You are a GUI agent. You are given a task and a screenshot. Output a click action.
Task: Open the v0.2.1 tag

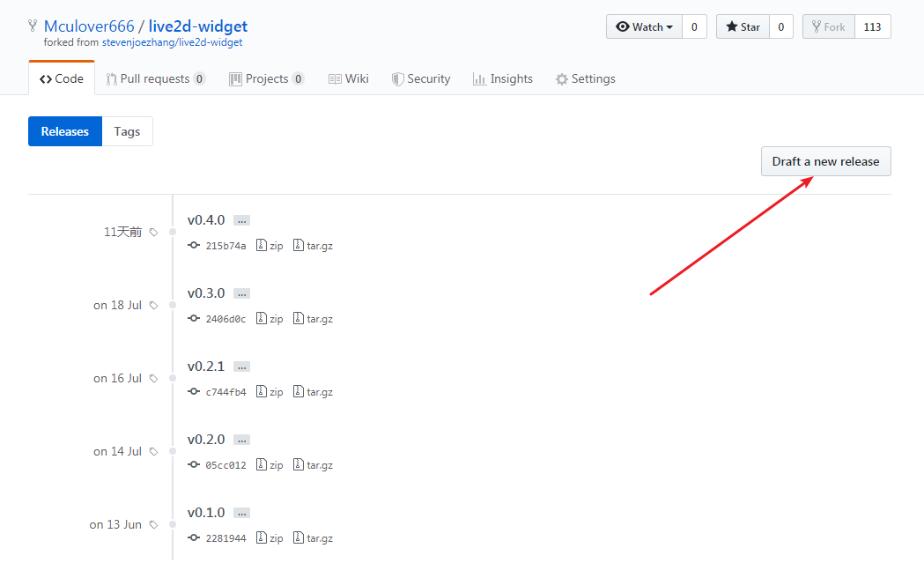(206, 367)
